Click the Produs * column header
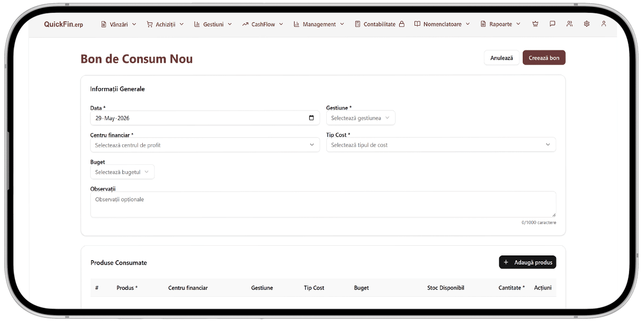The width and height of the screenshot is (644, 322). (127, 288)
